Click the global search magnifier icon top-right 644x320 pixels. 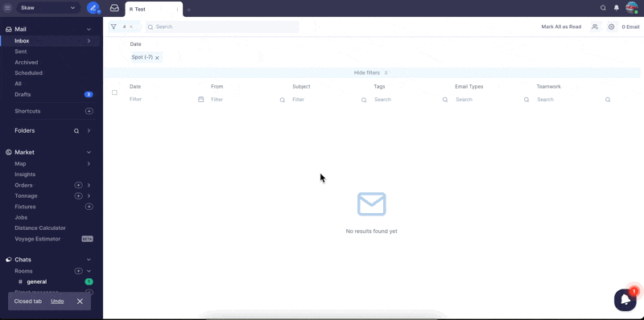pyautogui.click(x=603, y=8)
